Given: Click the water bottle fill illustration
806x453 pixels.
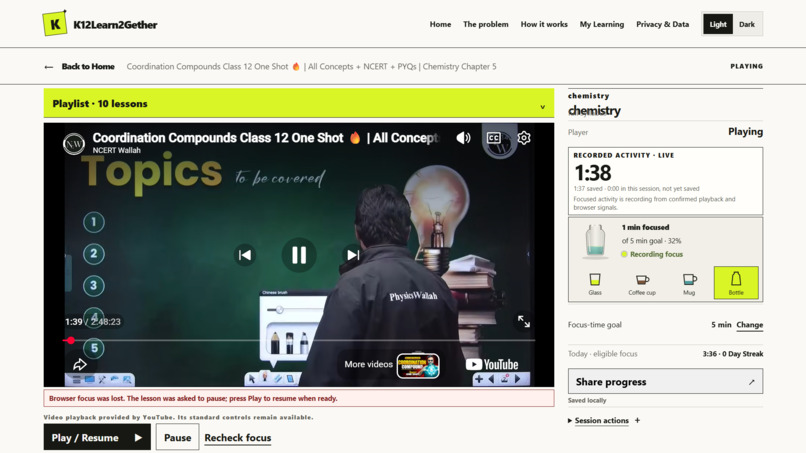Looking at the screenshot, I should pyautogui.click(x=595, y=240).
